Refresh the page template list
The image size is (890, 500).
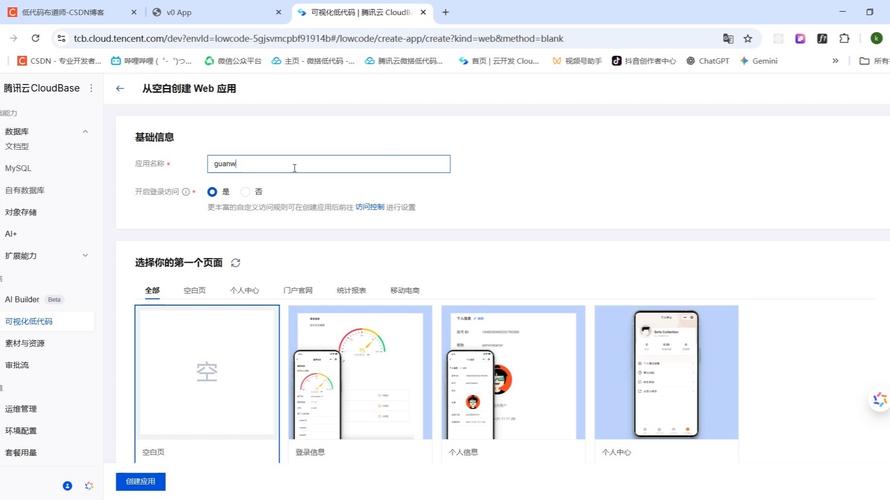pyautogui.click(x=236, y=263)
